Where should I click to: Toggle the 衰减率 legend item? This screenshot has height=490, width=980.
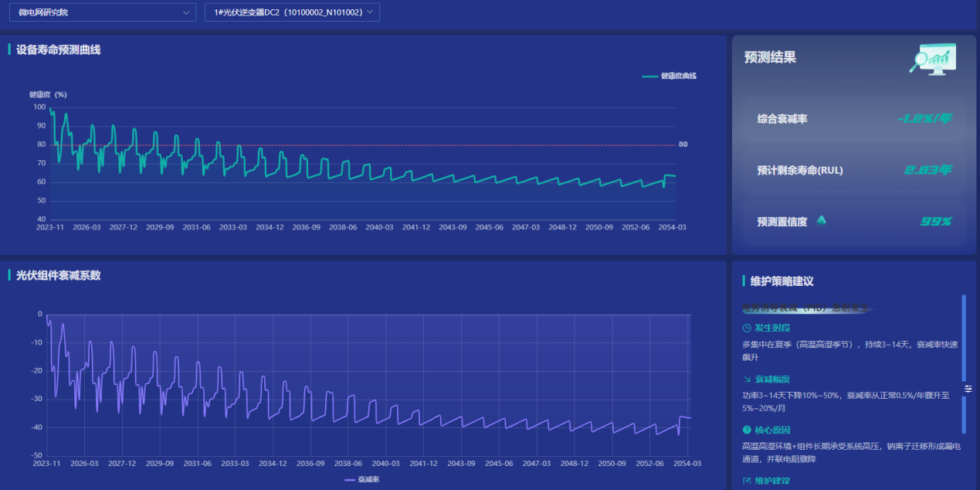click(362, 479)
